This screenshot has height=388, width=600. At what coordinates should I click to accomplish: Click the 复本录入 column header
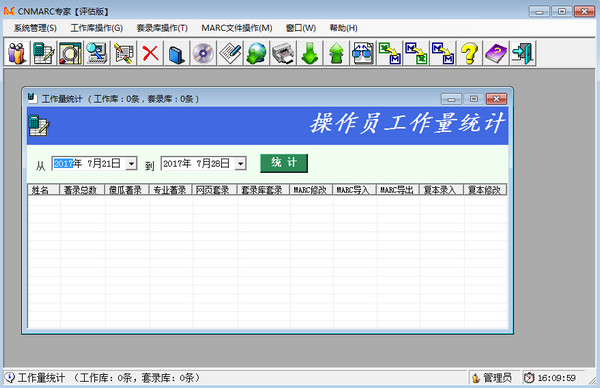[x=442, y=190]
